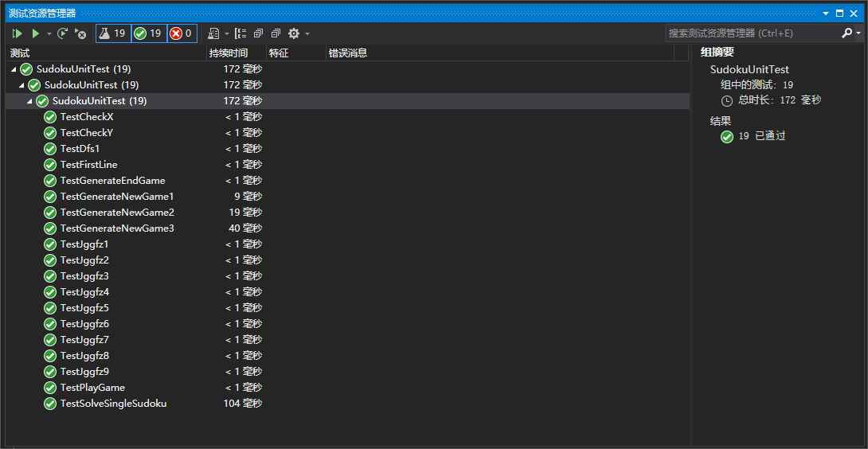This screenshot has width=868, height=449.
Task: Click the 组摘要 summary heading
Action: 717,53
